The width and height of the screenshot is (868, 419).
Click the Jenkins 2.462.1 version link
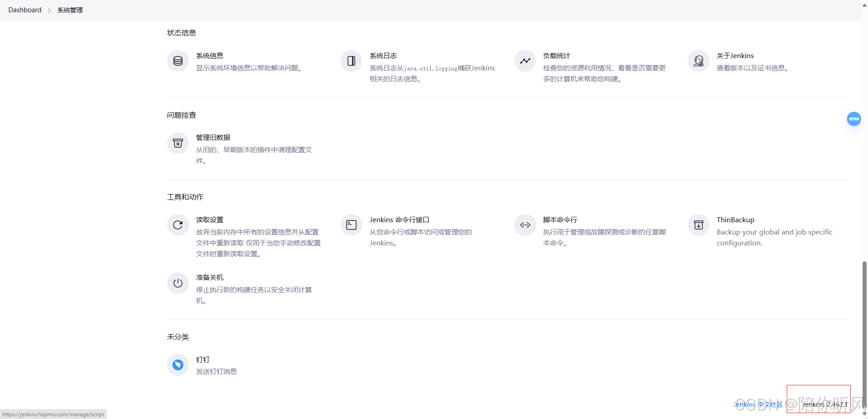coord(825,404)
